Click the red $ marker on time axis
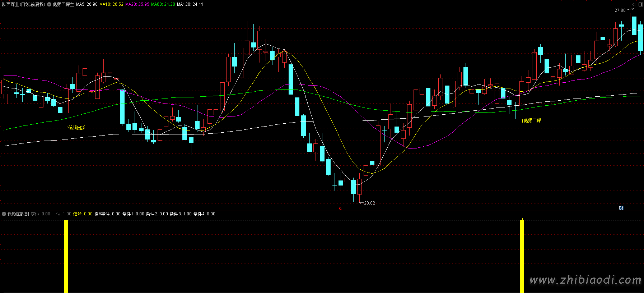 pyautogui.click(x=340, y=209)
